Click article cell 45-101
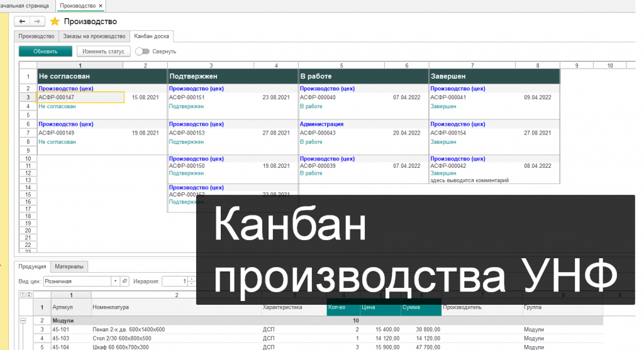644x350 pixels. pos(60,329)
